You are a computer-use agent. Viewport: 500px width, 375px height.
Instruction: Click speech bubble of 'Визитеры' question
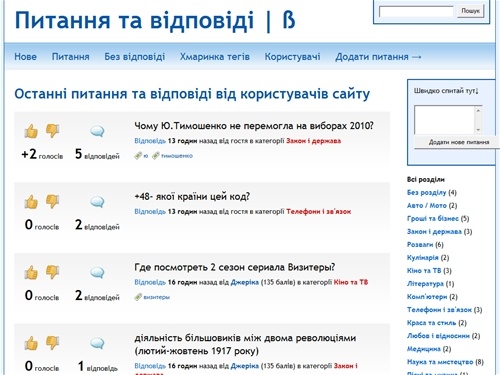(97, 273)
